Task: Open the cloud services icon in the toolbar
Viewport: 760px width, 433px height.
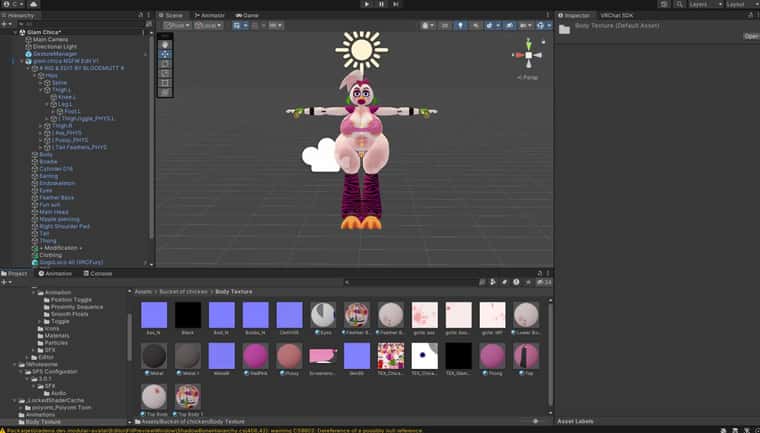Action: point(33,4)
